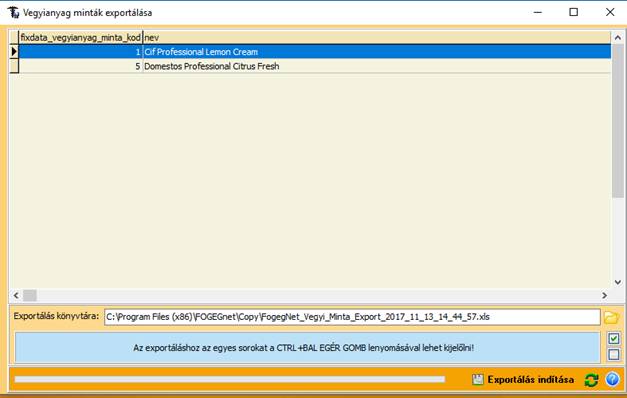
Task: Click the green refresh arrows icon
Action: coord(591,380)
